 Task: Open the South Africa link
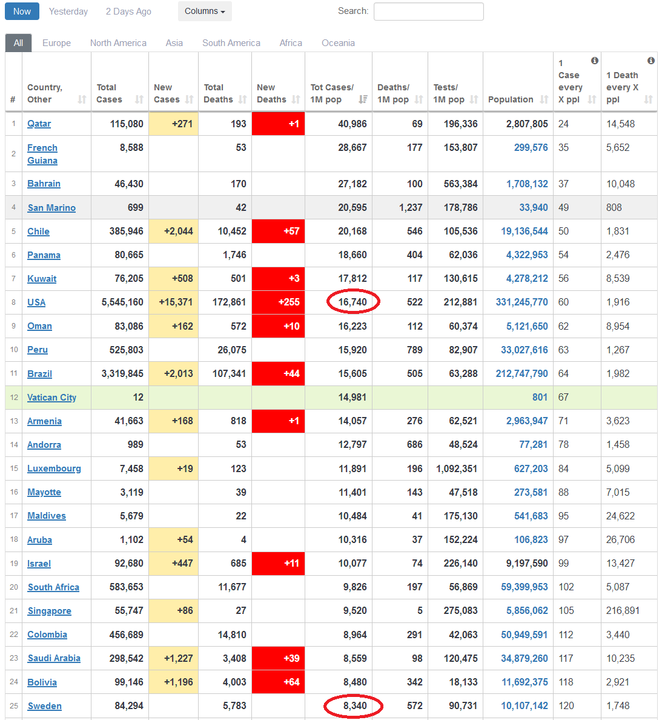53,587
